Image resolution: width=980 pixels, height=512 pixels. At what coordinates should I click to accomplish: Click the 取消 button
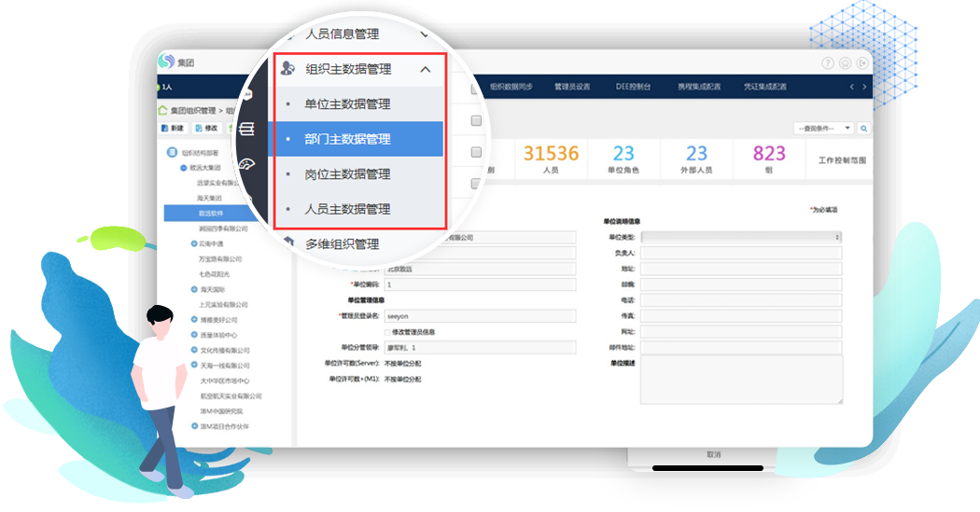point(713,454)
